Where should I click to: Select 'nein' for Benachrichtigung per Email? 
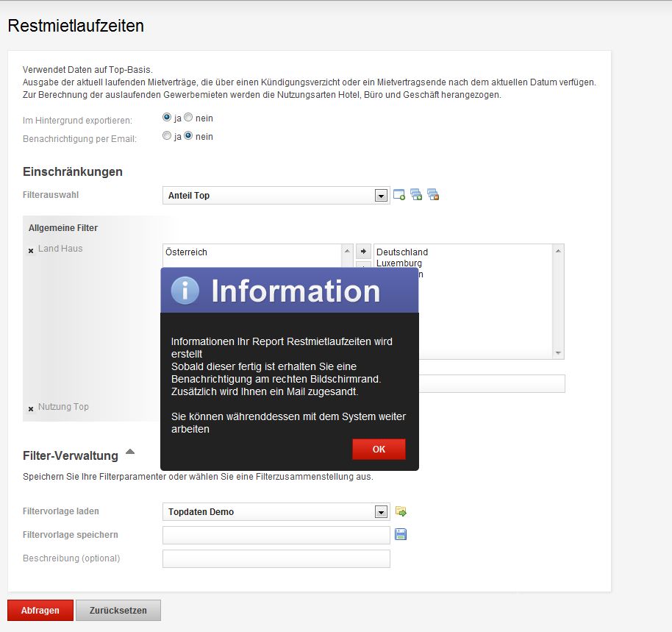(188, 135)
